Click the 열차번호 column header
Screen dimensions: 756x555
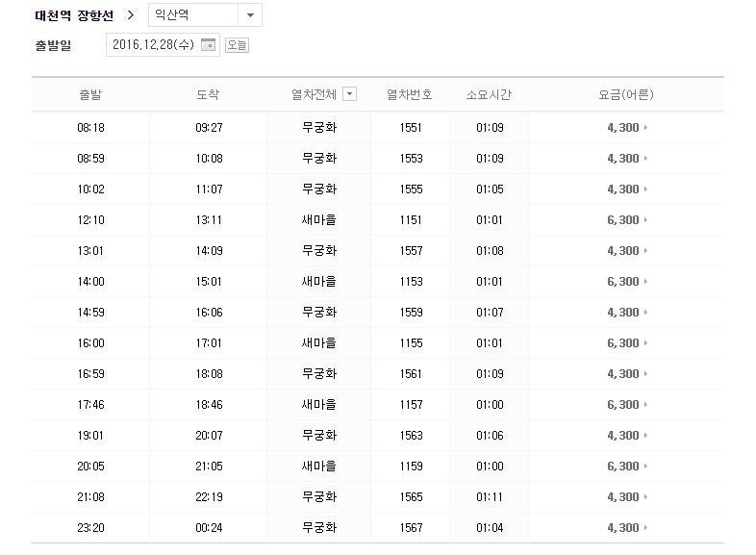410,94
